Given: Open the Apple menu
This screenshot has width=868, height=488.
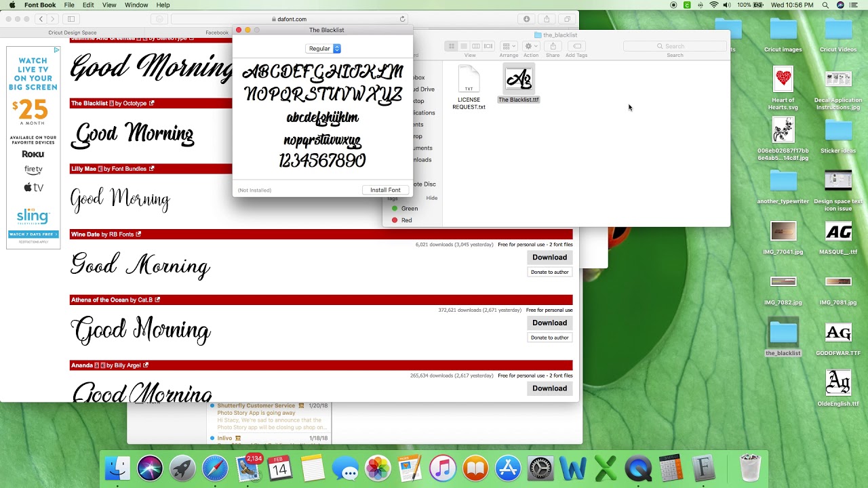Looking at the screenshot, I should (12, 5).
